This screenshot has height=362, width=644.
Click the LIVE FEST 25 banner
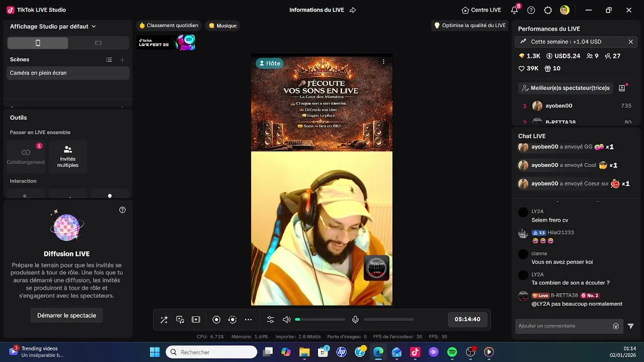(166, 42)
